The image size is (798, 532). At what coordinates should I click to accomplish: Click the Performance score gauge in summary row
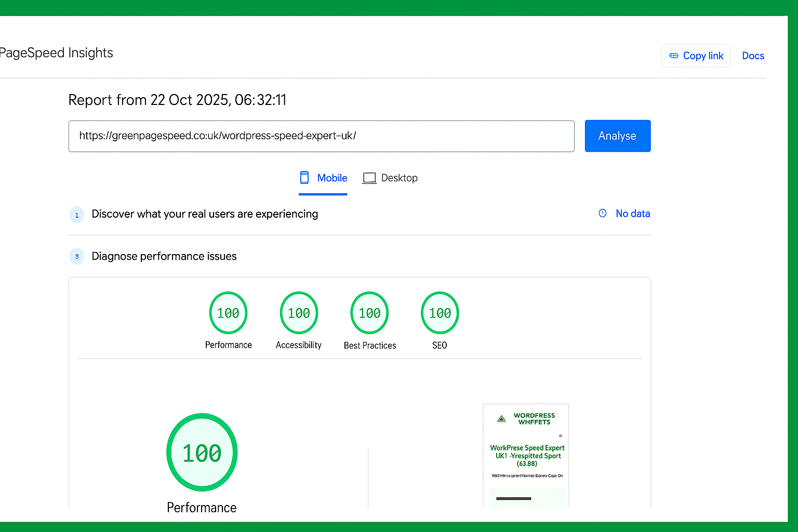228,313
